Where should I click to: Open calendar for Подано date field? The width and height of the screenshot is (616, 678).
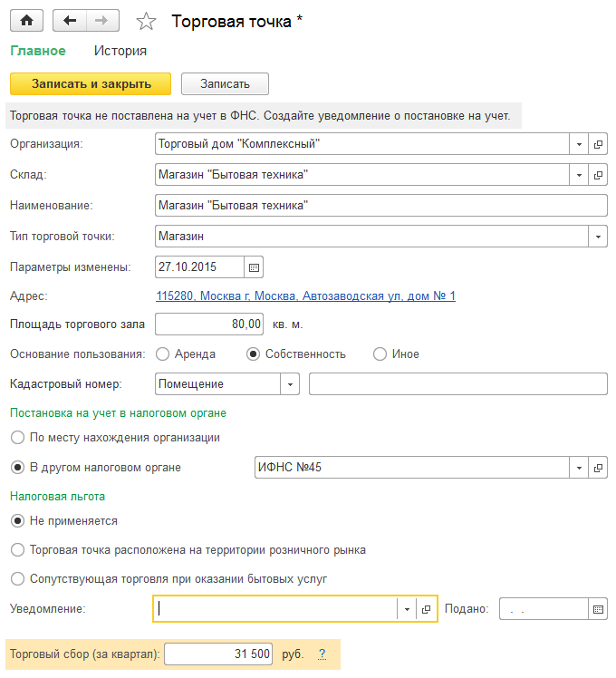pos(598,610)
